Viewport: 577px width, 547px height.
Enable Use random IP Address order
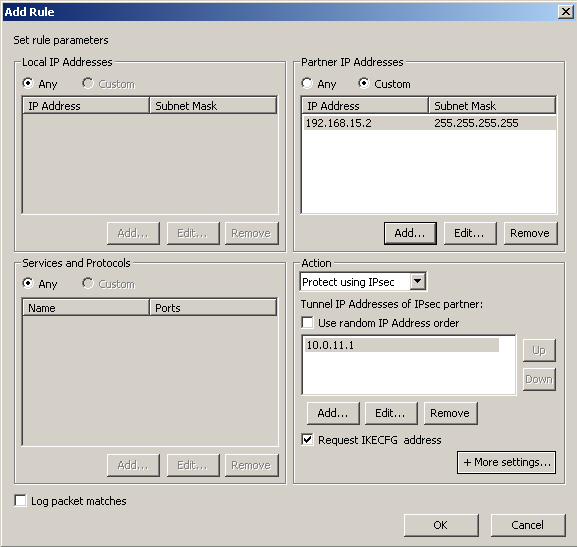[x=307, y=323]
